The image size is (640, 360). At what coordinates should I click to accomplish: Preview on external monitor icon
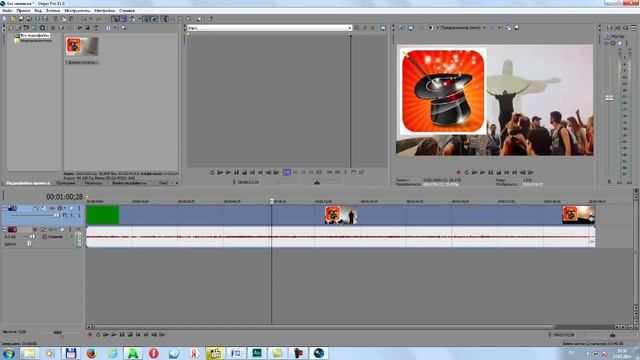[411, 28]
